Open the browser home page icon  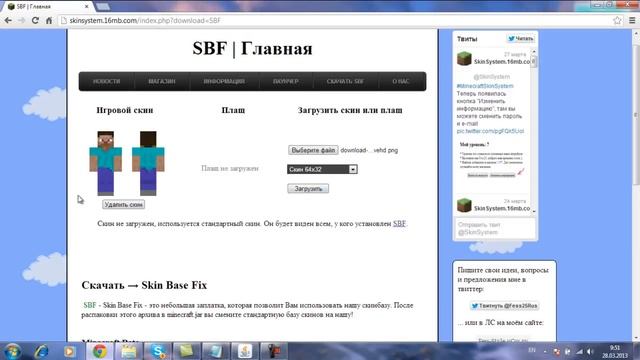coord(49,20)
